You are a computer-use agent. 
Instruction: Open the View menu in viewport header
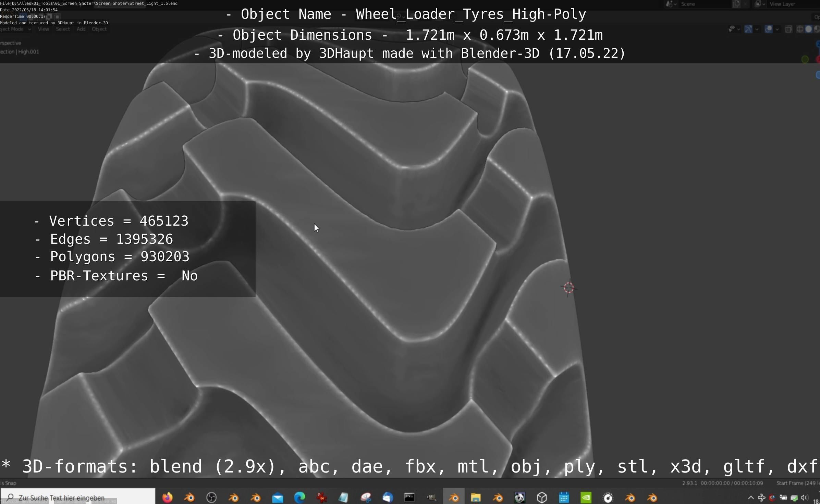[x=43, y=29]
